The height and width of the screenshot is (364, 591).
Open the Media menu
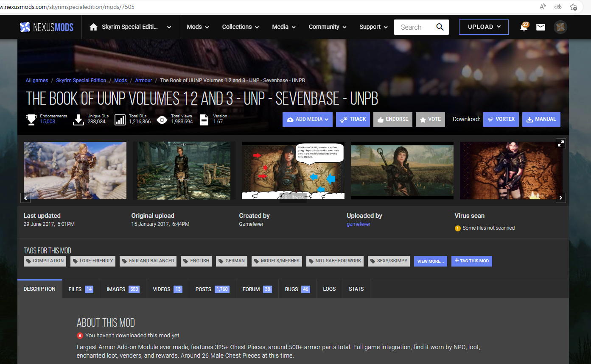point(284,27)
